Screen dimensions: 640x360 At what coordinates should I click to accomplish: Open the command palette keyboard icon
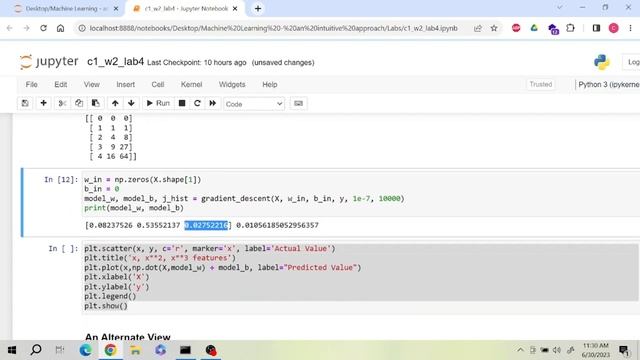coord(298,104)
